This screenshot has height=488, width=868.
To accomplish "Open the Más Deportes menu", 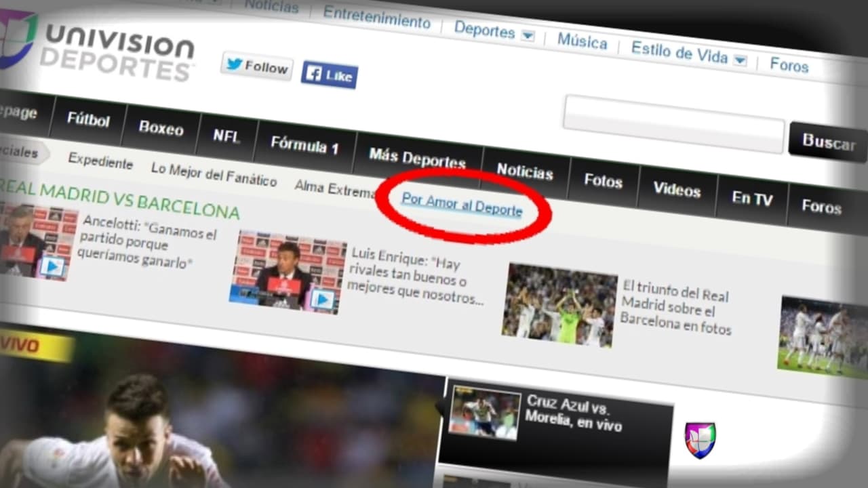I will point(417,159).
